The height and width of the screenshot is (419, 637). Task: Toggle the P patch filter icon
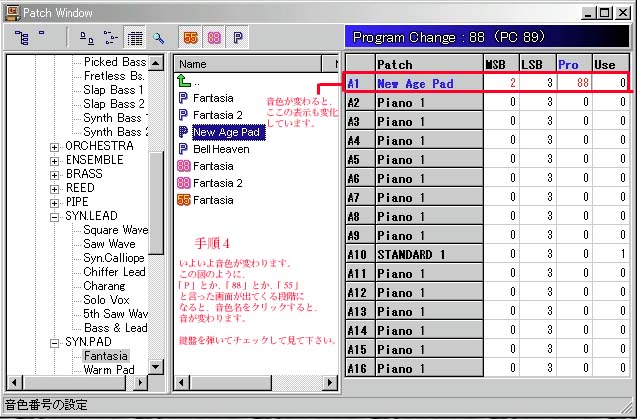click(x=238, y=38)
